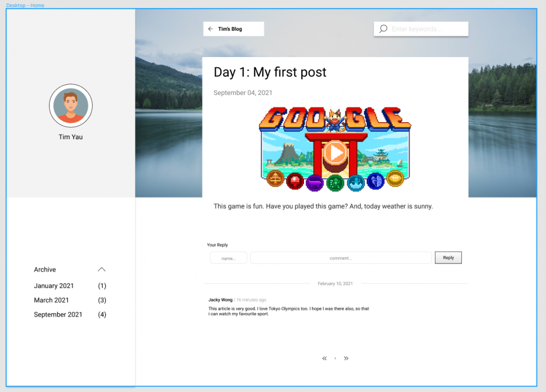
Task: Click the cat mascot in the Google logo
Action: pyautogui.click(x=335, y=120)
